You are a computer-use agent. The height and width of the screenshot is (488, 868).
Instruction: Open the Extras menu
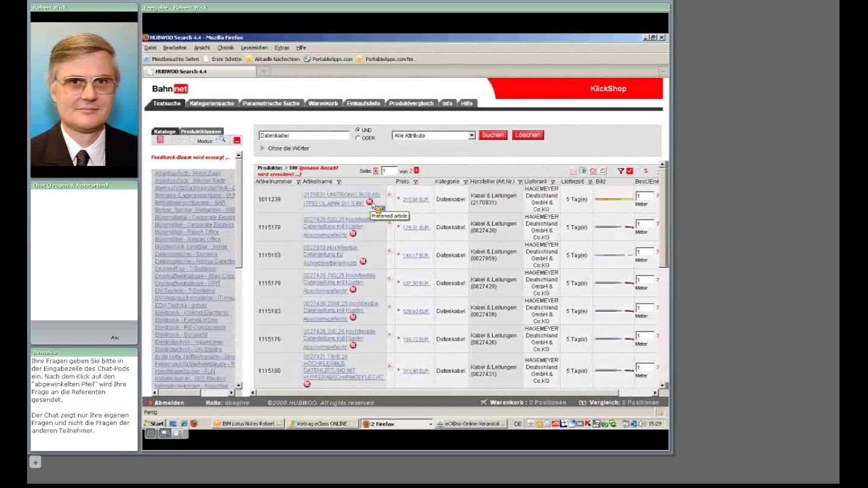tap(281, 48)
